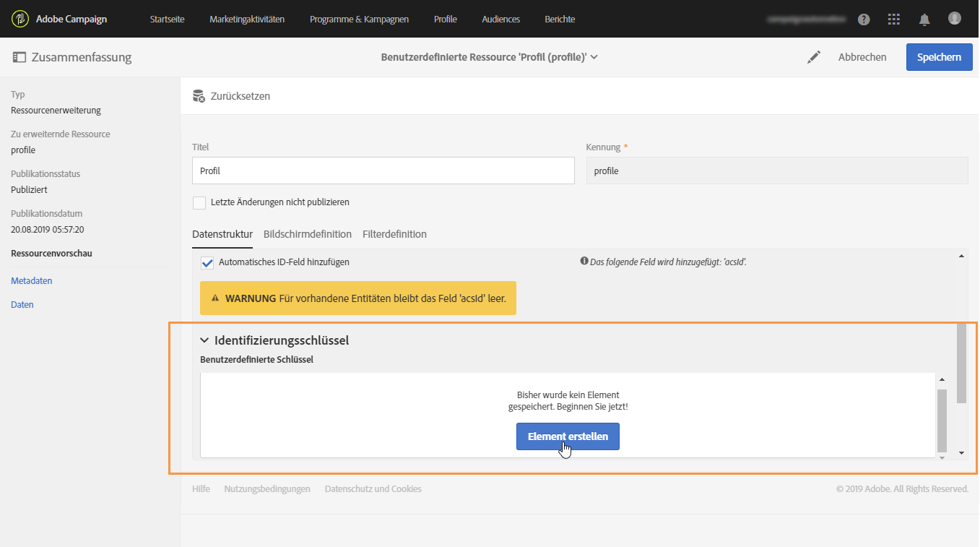Image resolution: width=980 pixels, height=547 pixels.
Task: Click the pencil edit properties icon
Action: (814, 57)
